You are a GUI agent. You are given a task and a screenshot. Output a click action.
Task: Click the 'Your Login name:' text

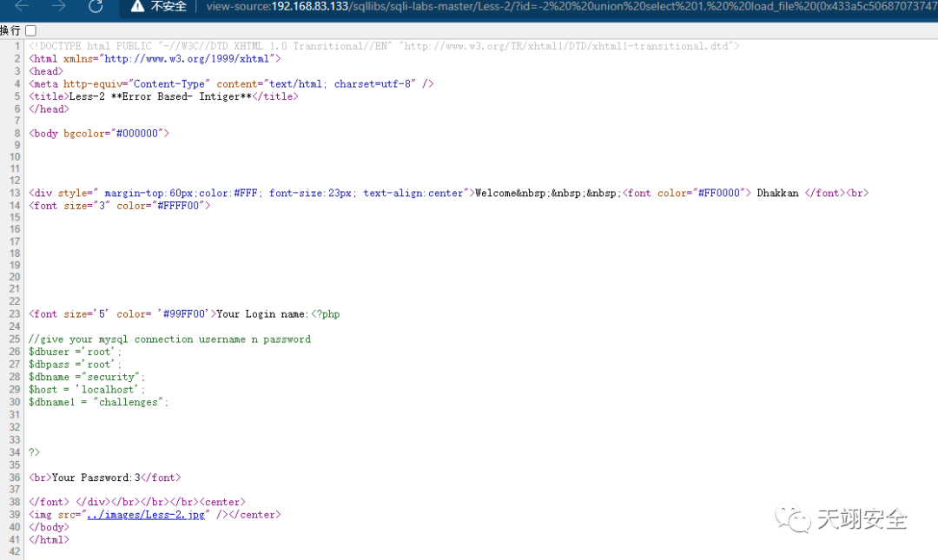pos(262,314)
